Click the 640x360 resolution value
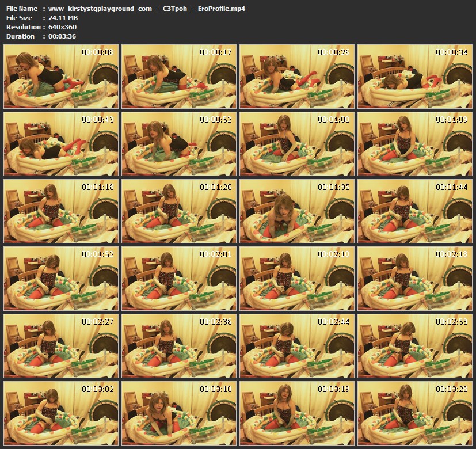The image size is (476, 449). (63, 27)
